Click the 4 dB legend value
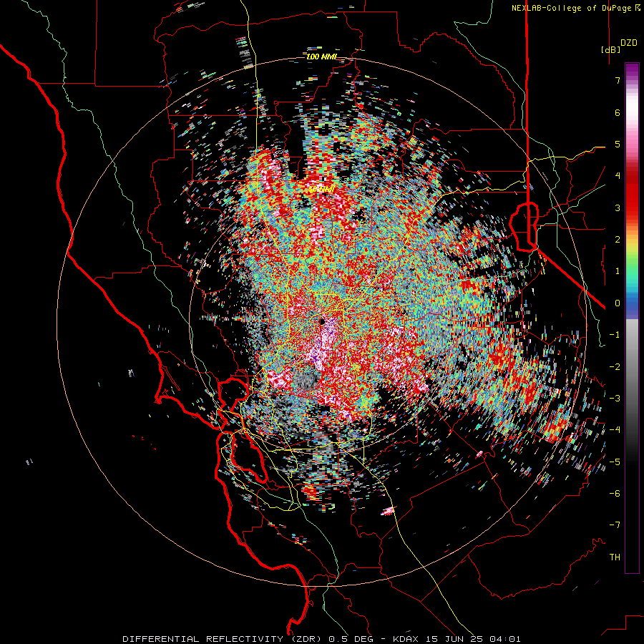This screenshot has width=644, height=644. (618, 176)
